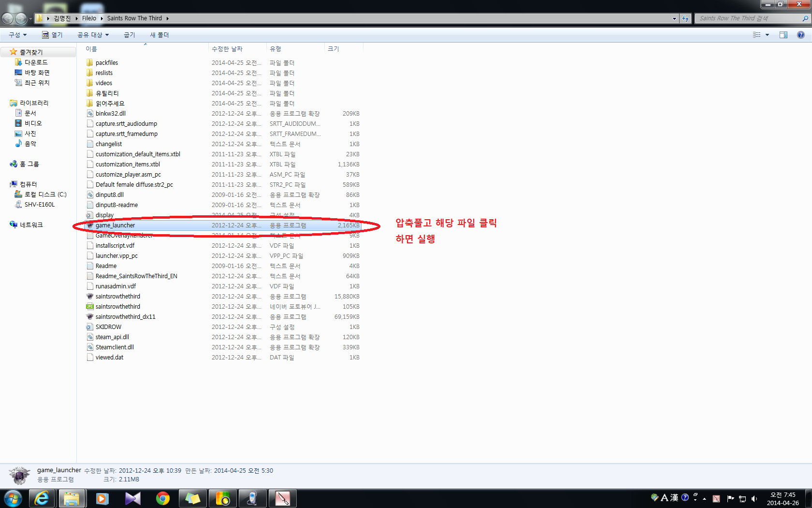Expand the address bar history dropdown

[674, 18]
